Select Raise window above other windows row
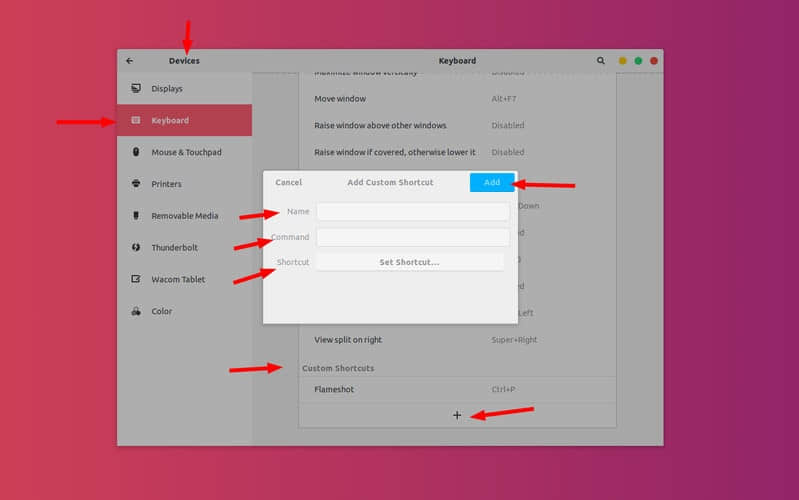 [457, 125]
